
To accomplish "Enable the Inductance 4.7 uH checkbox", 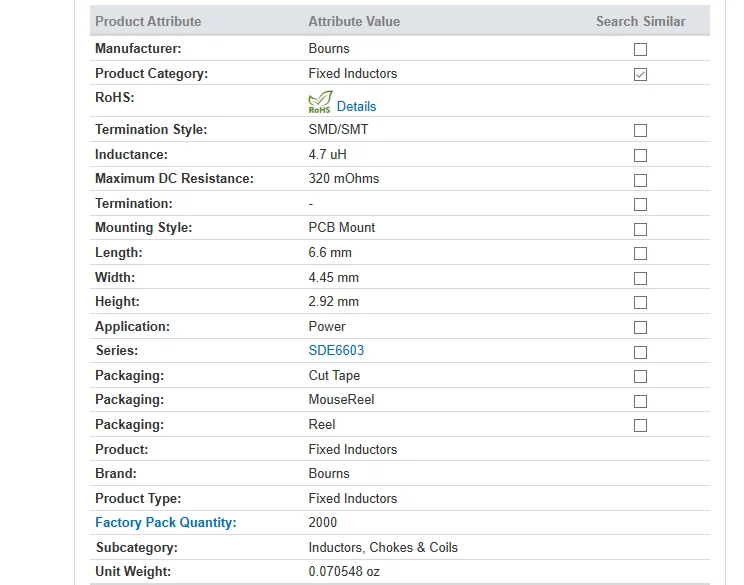I will click(640, 155).
